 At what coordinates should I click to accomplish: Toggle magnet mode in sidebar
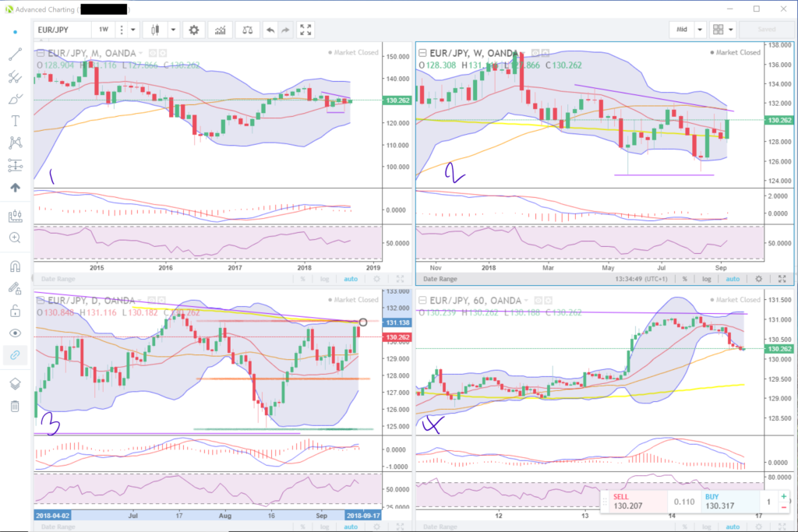pyautogui.click(x=15, y=266)
